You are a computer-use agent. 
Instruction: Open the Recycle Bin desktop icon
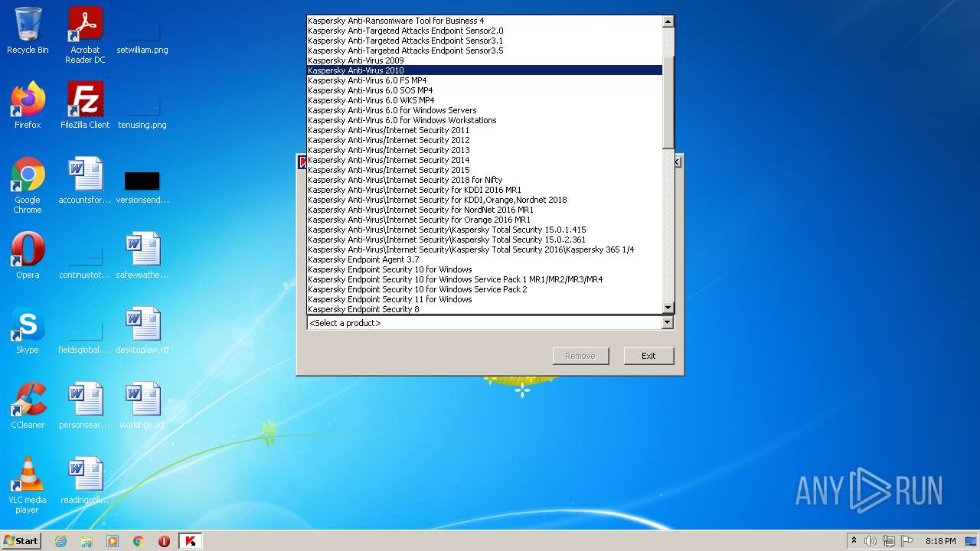[28, 31]
